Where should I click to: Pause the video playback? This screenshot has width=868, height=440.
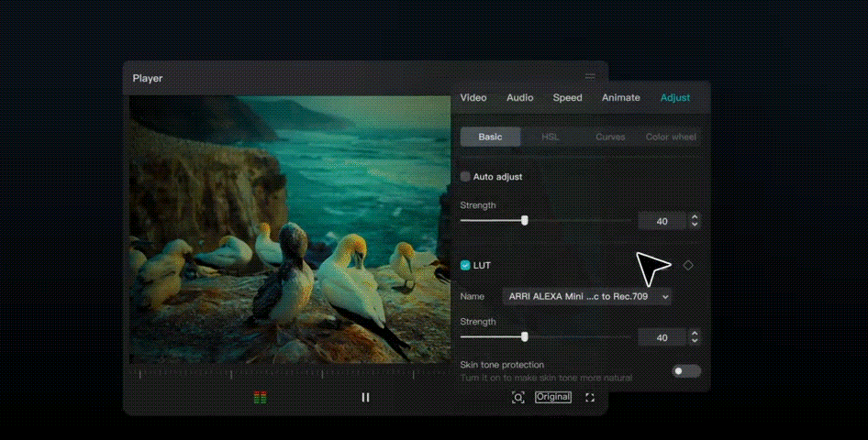(x=365, y=398)
